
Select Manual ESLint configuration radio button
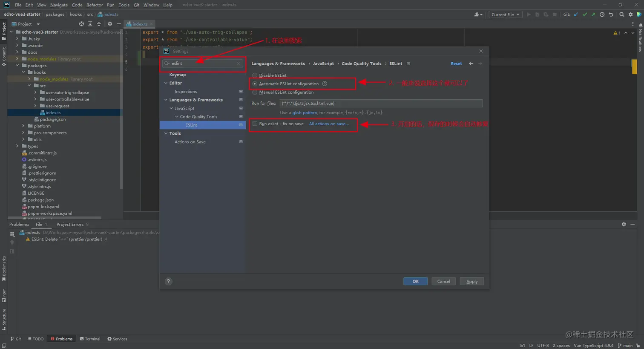click(x=255, y=92)
